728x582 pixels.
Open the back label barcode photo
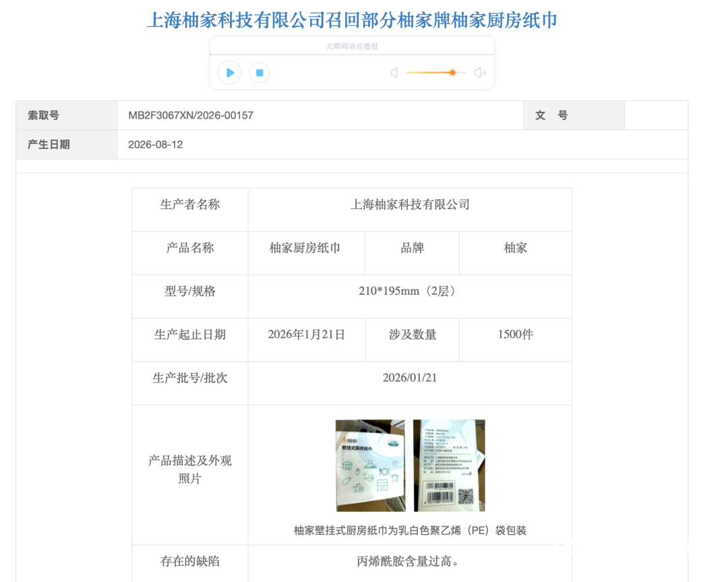point(449,465)
